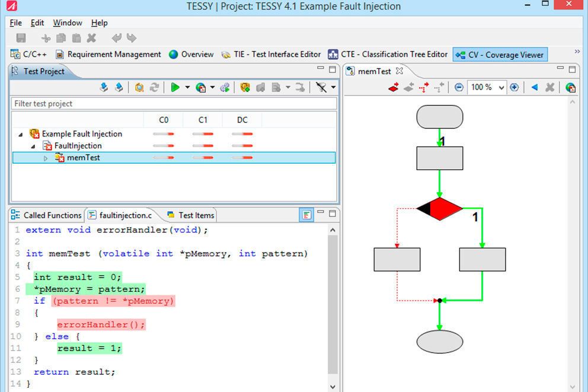Image resolution: width=588 pixels, height=392 pixels.
Task: Click the refresh icon in Test Project toolbar
Action: click(154, 88)
